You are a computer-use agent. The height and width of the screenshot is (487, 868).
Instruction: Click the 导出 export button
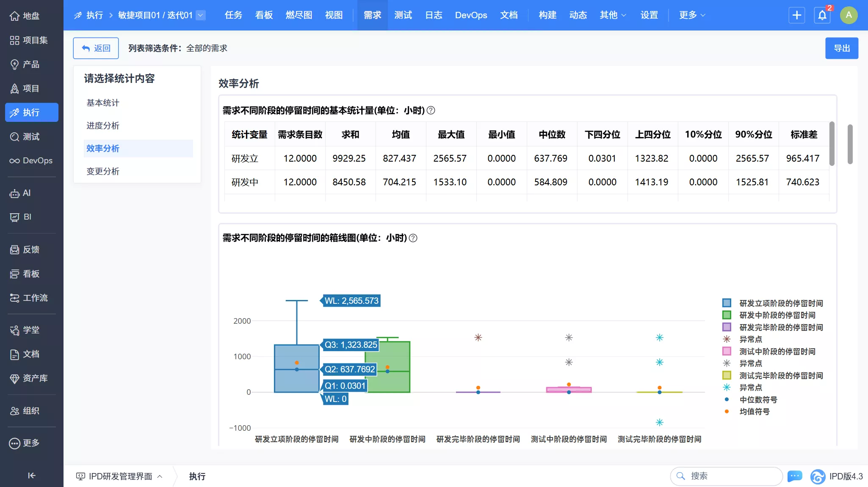841,48
